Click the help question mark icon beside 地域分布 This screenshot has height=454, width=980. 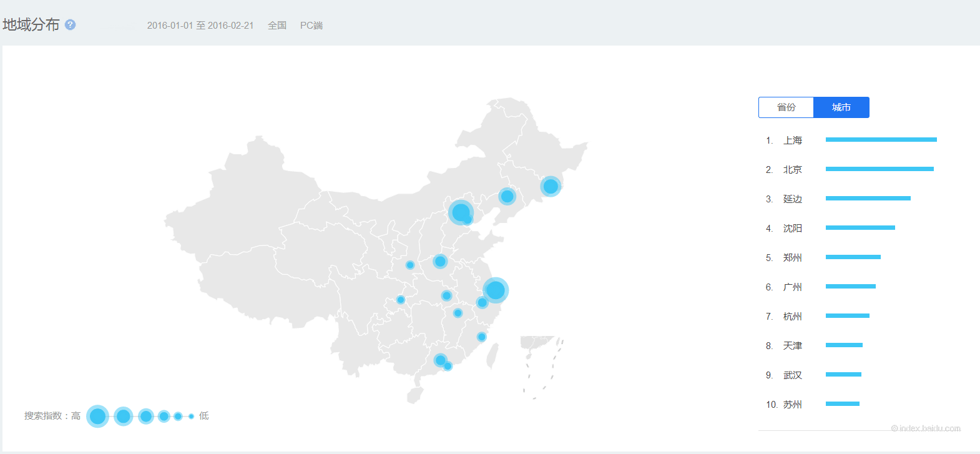pos(70,25)
